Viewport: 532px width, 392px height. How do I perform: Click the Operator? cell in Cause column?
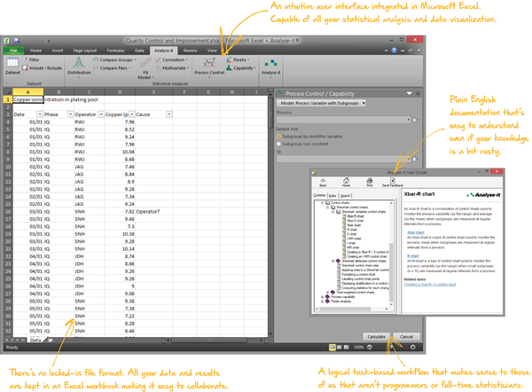[x=153, y=211]
